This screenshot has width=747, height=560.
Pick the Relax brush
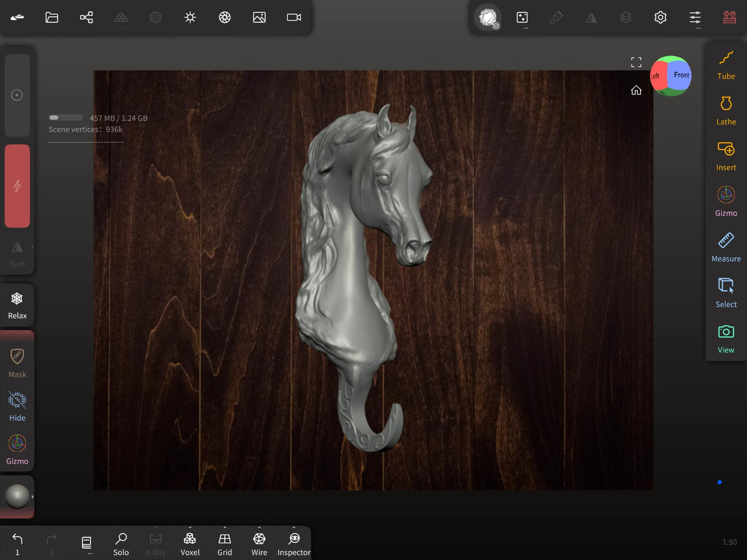[17, 305]
